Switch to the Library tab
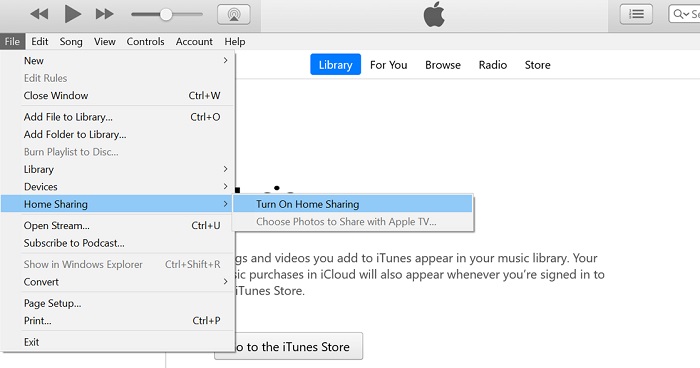700x368 pixels. (335, 65)
